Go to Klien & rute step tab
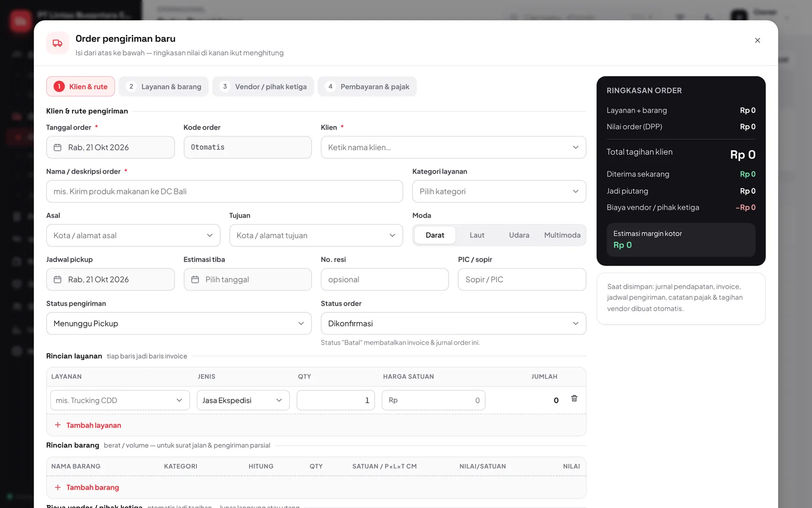This screenshot has width=812, height=508. point(81,86)
